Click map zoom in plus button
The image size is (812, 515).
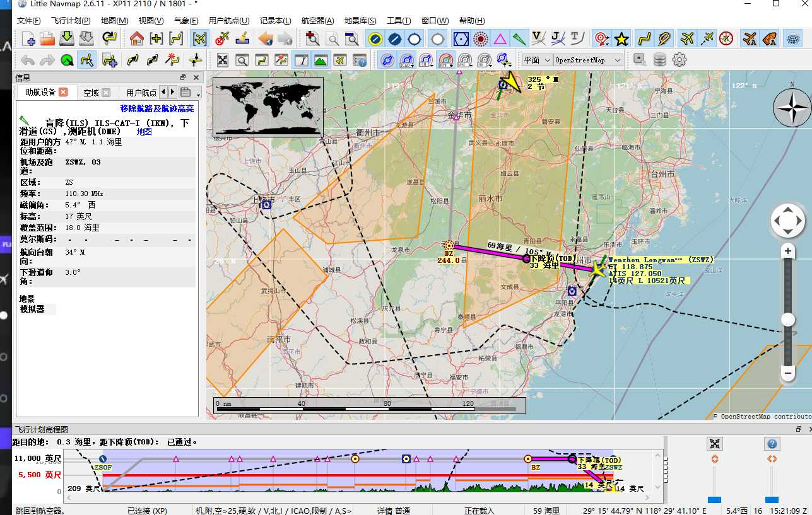pyautogui.click(x=787, y=251)
